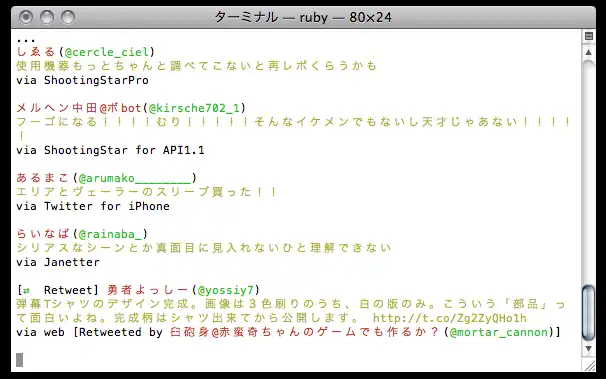
Task: Click 'via ShootingStar for API1.1'
Action: point(110,150)
